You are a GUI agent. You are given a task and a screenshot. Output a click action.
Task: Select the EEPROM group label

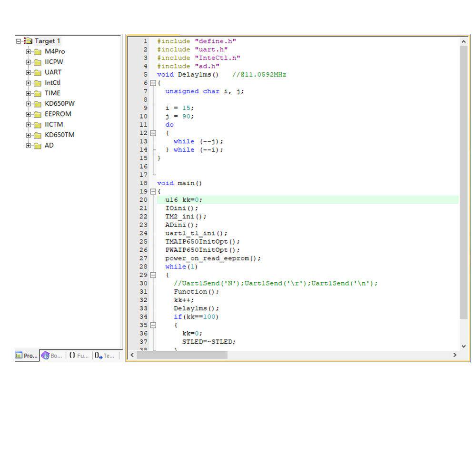click(58, 114)
